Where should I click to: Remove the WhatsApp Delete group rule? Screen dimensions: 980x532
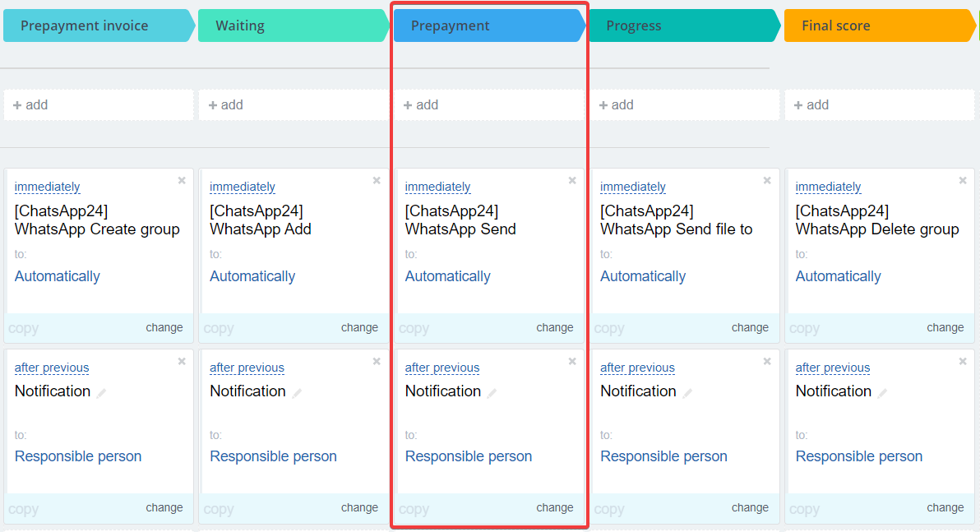pos(963,181)
